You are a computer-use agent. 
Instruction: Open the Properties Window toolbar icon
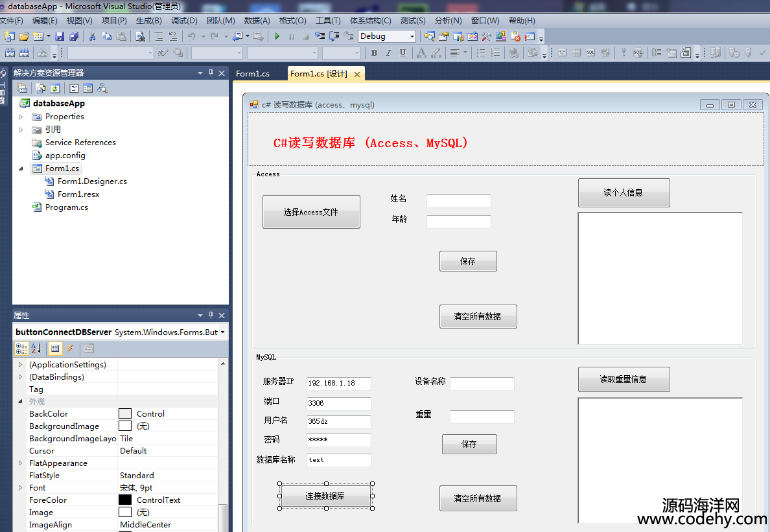point(444,36)
